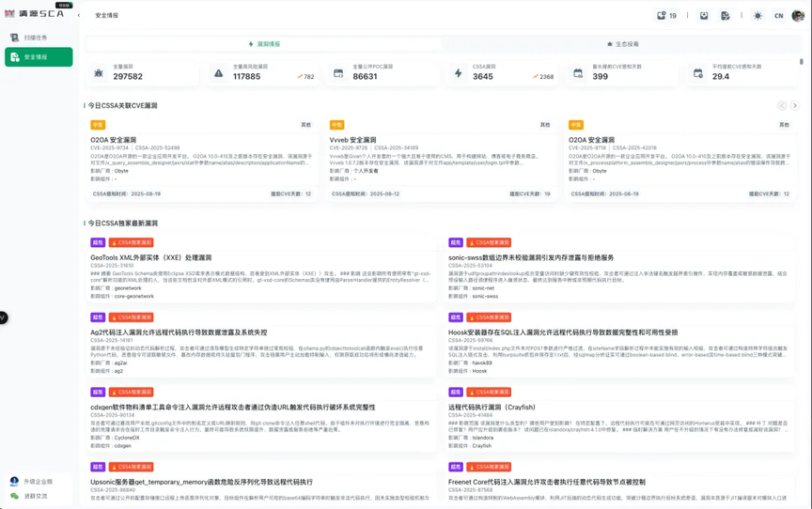Open Freenet Core代码注入漏洞 entry
Image resolution: width=812 pixels, height=509 pixels.
pos(546,482)
